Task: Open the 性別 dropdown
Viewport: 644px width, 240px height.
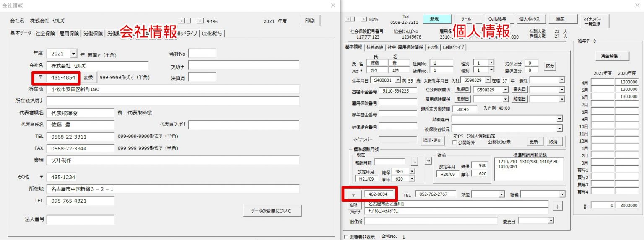Action: pyautogui.click(x=491, y=63)
